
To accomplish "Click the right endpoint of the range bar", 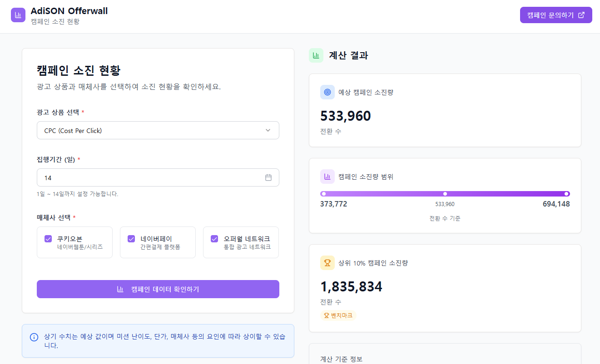I will click(x=566, y=194).
